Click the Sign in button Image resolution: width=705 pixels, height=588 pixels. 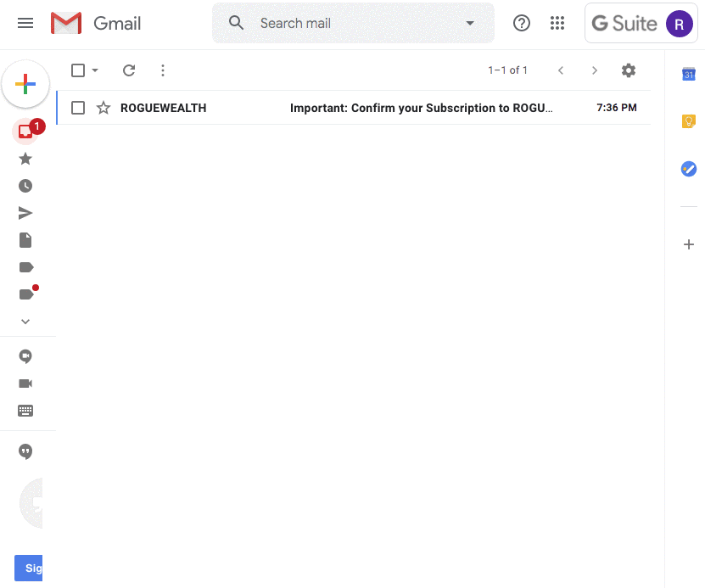[x=28, y=568]
